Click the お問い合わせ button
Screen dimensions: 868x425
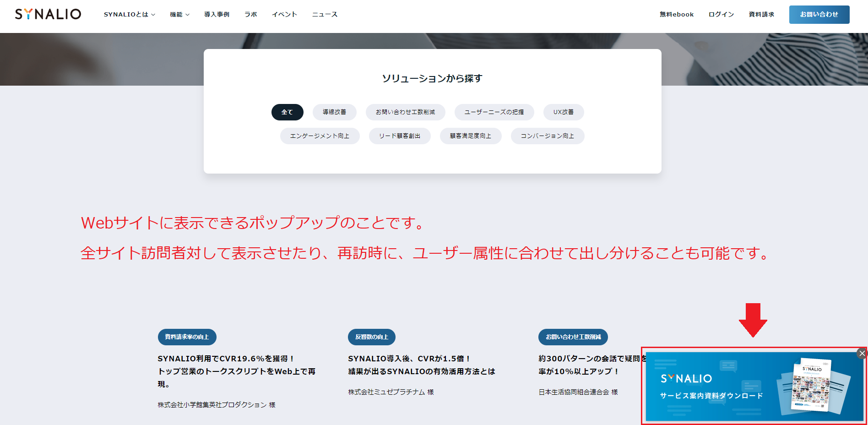(819, 15)
